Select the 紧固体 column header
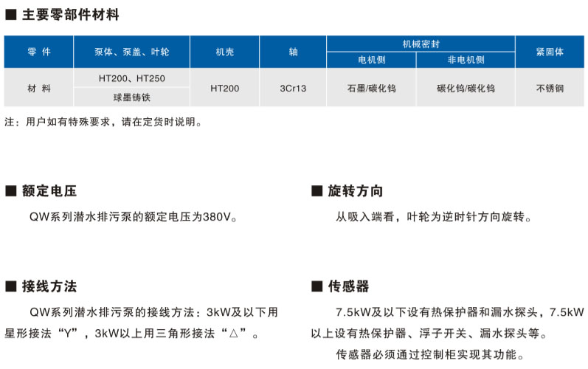The image size is (588, 369). tap(550, 52)
